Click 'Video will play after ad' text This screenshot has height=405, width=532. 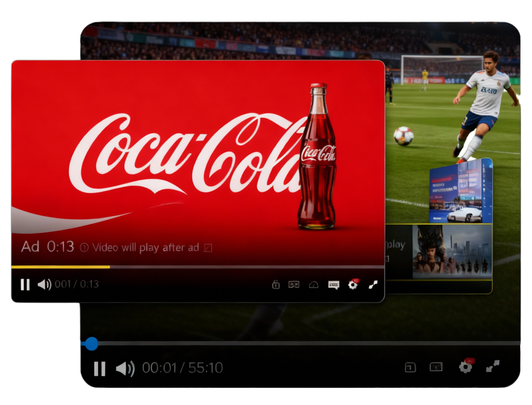pos(145,248)
